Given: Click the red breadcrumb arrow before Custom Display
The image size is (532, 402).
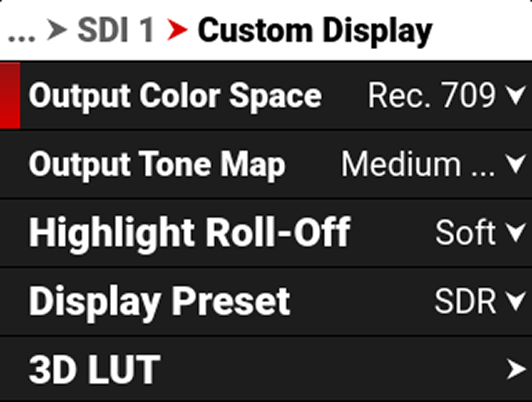Looking at the screenshot, I should [177, 31].
